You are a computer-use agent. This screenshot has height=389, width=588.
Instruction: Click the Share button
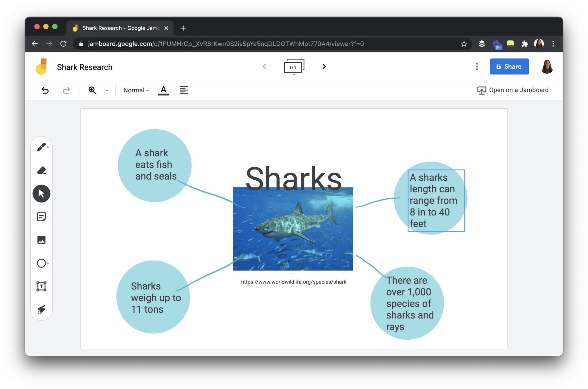pyautogui.click(x=509, y=67)
